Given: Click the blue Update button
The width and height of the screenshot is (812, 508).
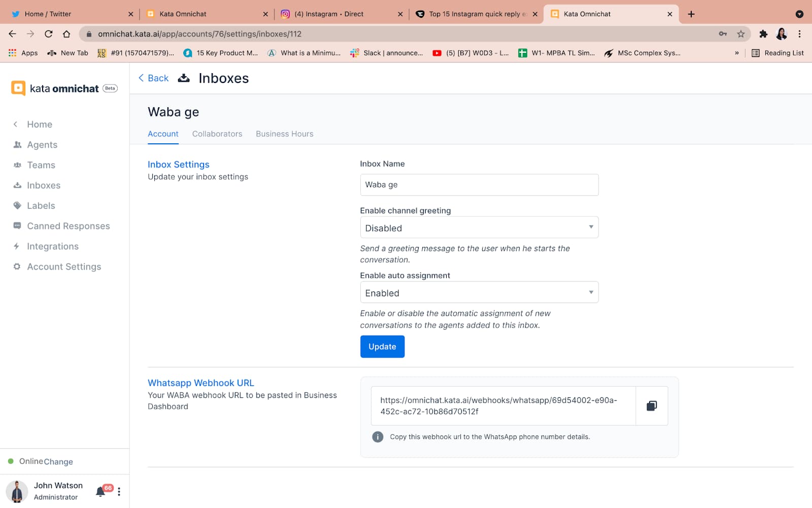Looking at the screenshot, I should click(x=382, y=346).
